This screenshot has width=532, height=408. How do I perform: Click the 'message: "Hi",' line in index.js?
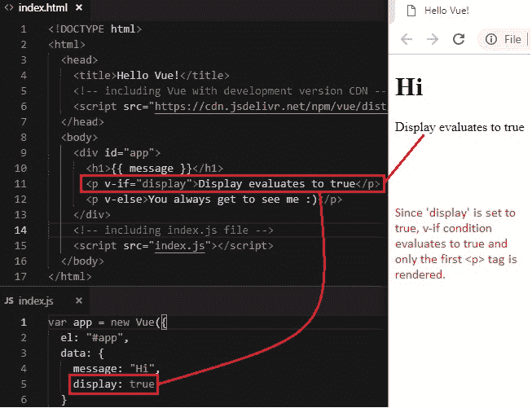tap(117, 369)
